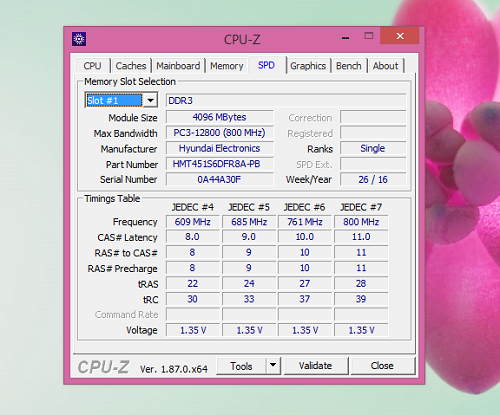Click the 761 MHz frequency cell

(x=305, y=222)
